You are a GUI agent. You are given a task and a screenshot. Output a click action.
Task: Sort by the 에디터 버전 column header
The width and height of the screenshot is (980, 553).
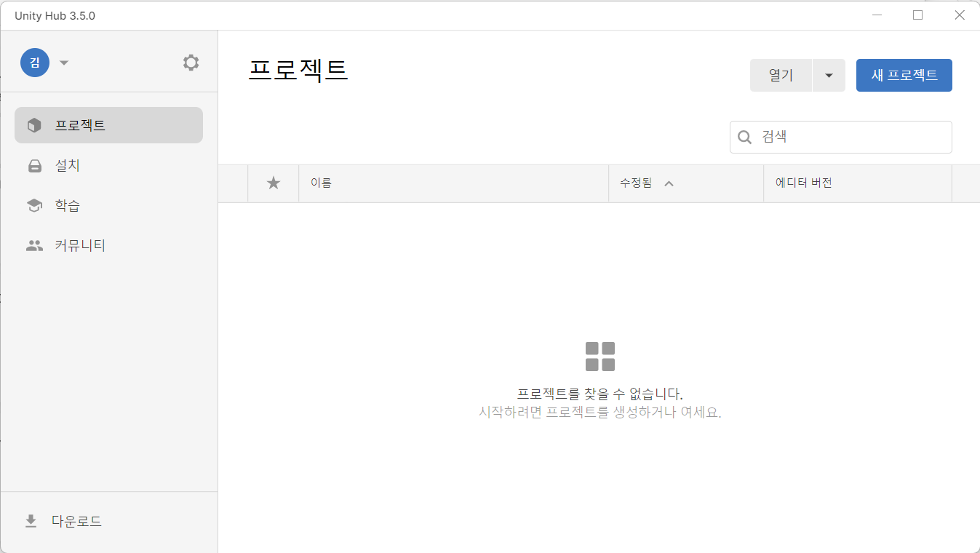858,183
